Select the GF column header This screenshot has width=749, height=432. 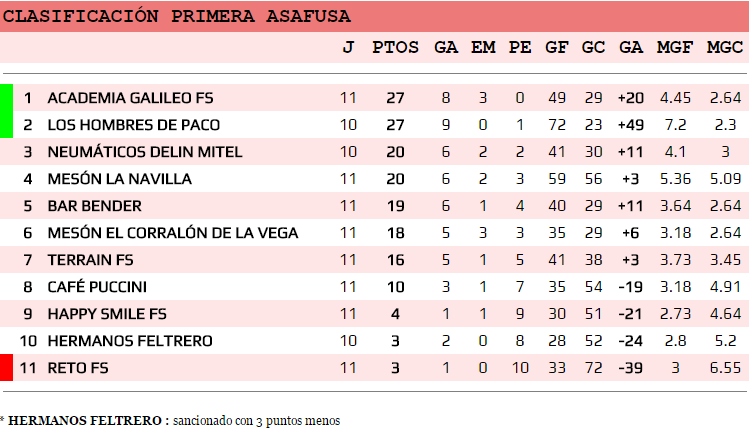pos(557,47)
